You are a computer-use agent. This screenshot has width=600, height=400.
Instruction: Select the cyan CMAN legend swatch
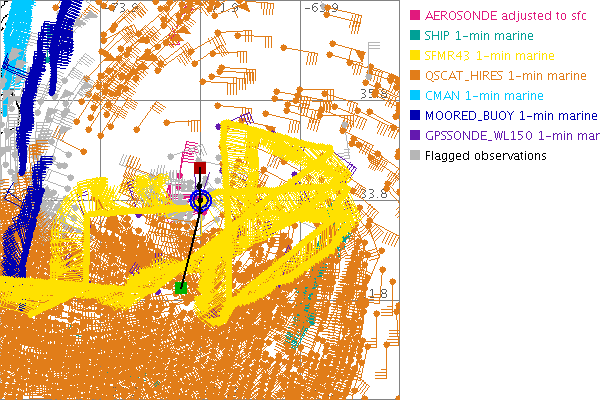(414, 96)
